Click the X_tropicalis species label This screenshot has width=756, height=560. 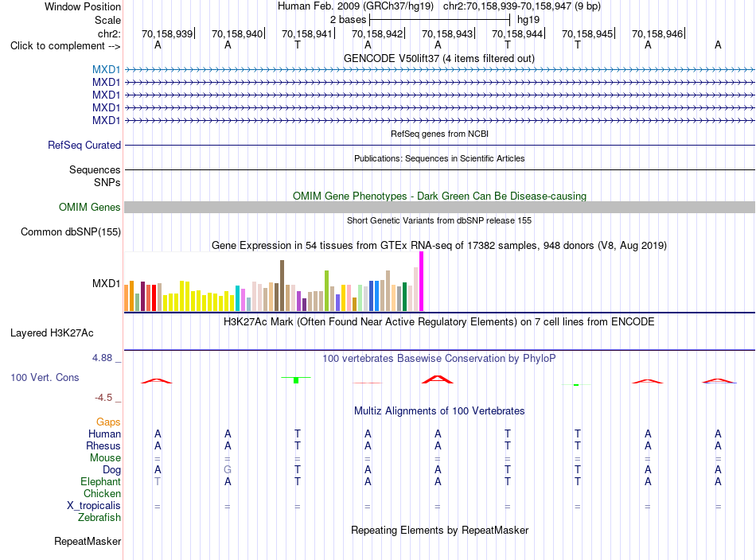coord(94,506)
